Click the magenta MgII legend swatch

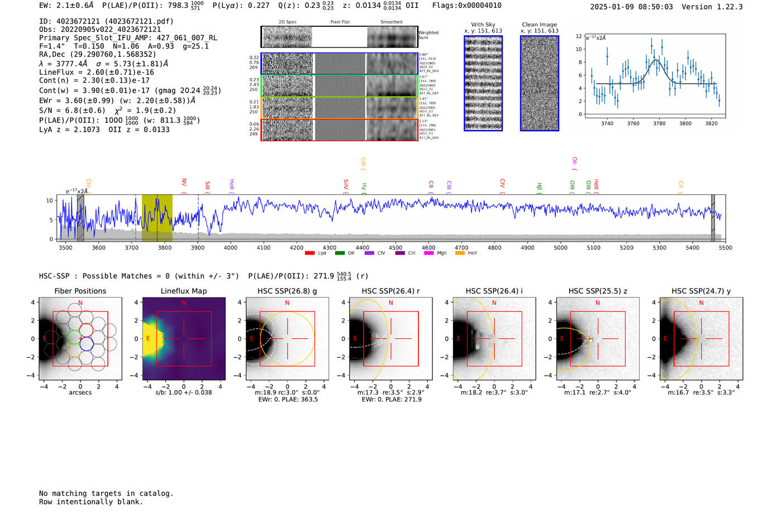pyautogui.click(x=429, y=253)
